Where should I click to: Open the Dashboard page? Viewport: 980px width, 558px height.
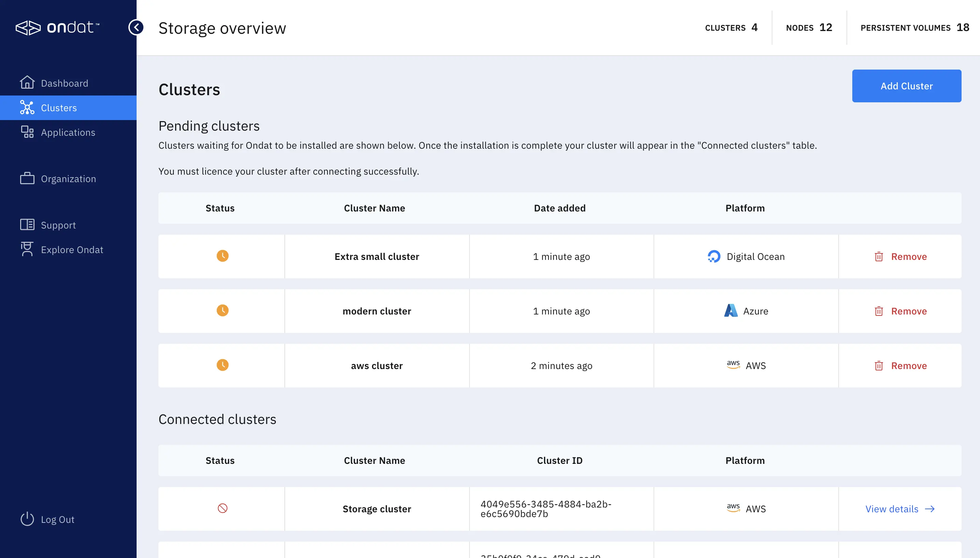pyautogui.click(x=65, y=83)
